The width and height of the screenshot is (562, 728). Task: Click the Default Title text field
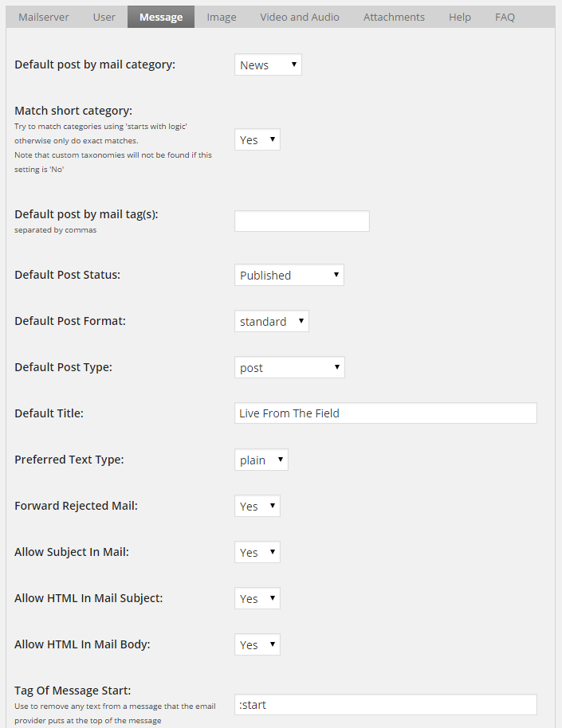[385, 413]
